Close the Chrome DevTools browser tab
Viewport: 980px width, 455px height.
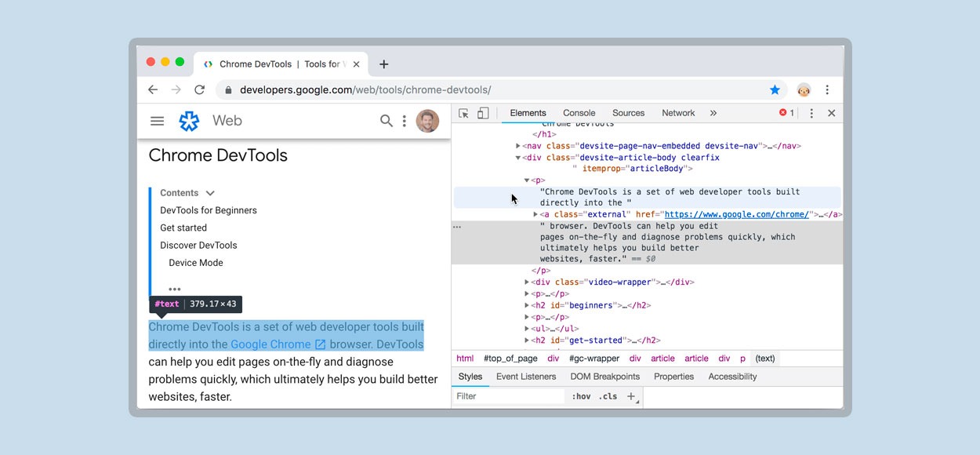pos(356,64)
